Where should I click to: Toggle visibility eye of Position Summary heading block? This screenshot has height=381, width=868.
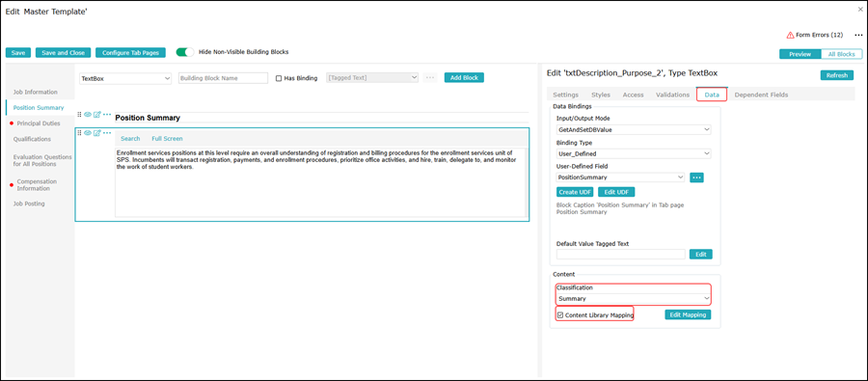click(88, 115)
